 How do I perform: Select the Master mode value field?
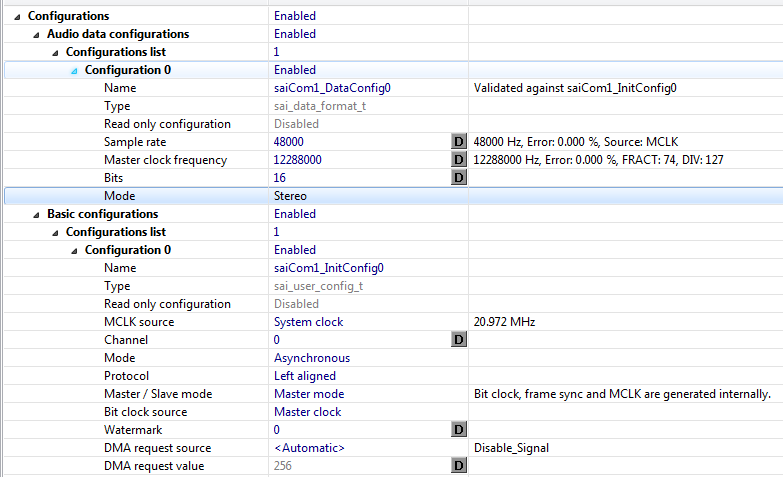308,394
